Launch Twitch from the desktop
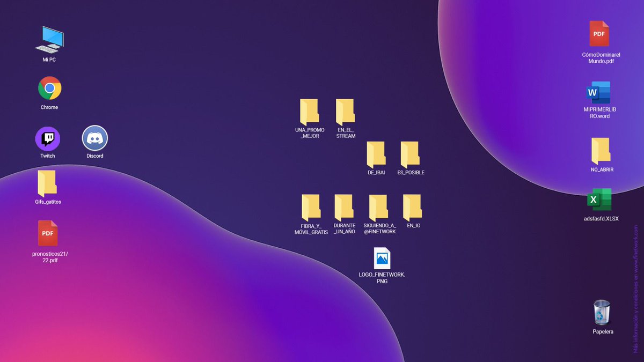Viewport: 644px width, 362px height. 48,138
